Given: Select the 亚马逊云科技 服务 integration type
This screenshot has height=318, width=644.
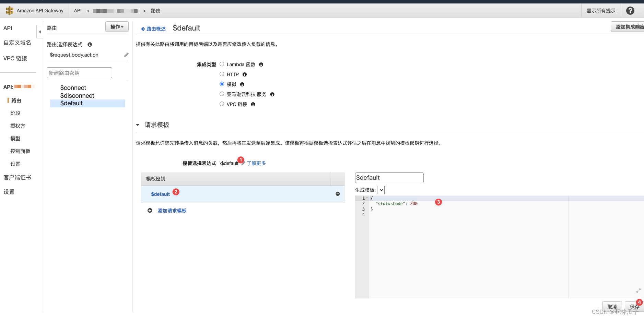Looking at the screenshot, I should click(x=222, y=94).
